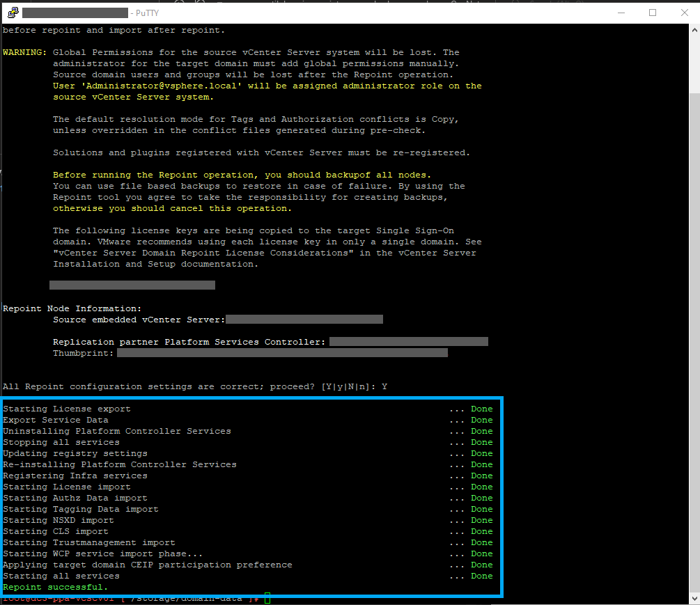Image resolution: width=700 pixels, height=605 pixels.
Task: Open the PuTTY system menu icon
Action: 13,13
